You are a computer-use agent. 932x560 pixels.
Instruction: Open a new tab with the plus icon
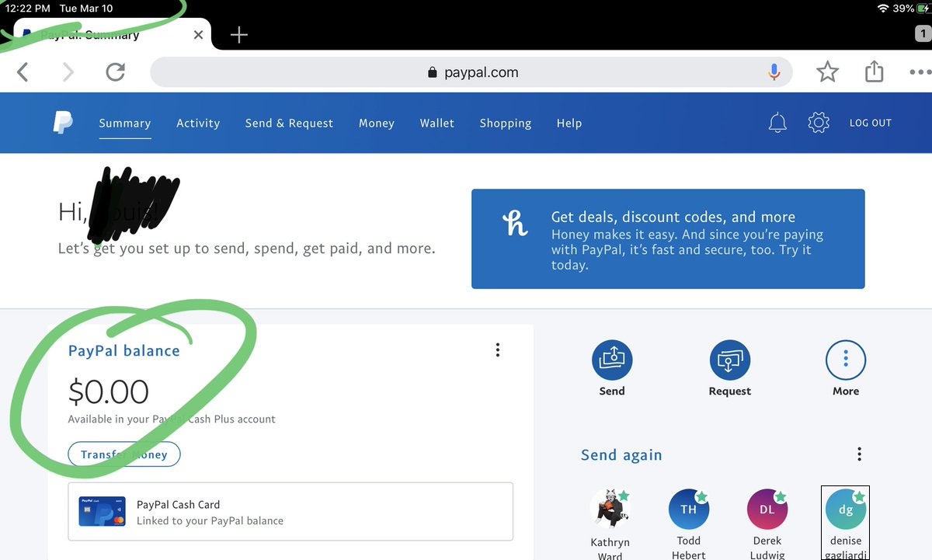coord(239,35)
